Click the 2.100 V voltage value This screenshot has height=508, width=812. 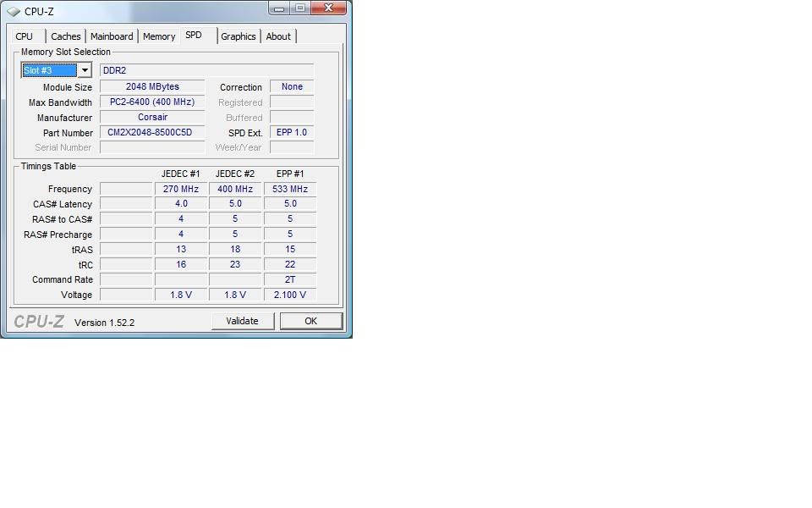(290, 295)
